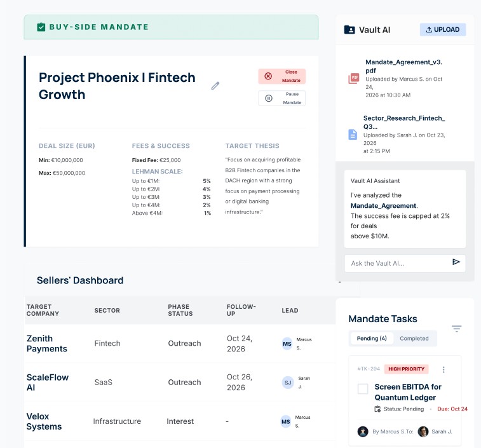Sort by Sector column header
This screenshot has height=448, width=481.
point(107,310)
